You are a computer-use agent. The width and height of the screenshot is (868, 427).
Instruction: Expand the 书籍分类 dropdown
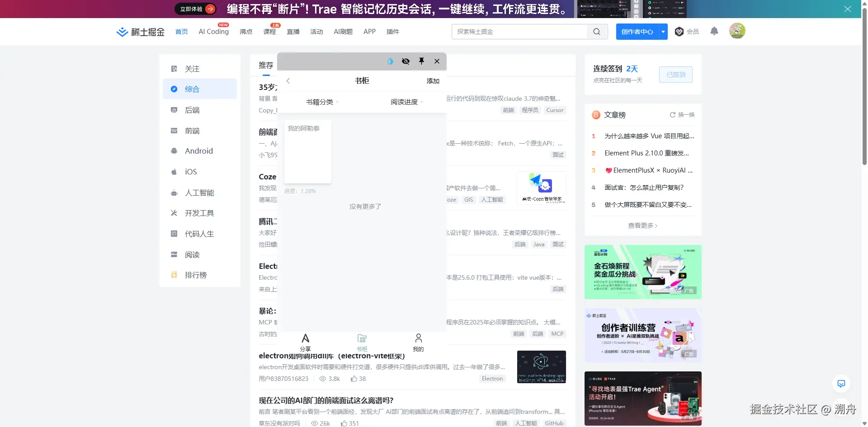[x=322, y=102]
